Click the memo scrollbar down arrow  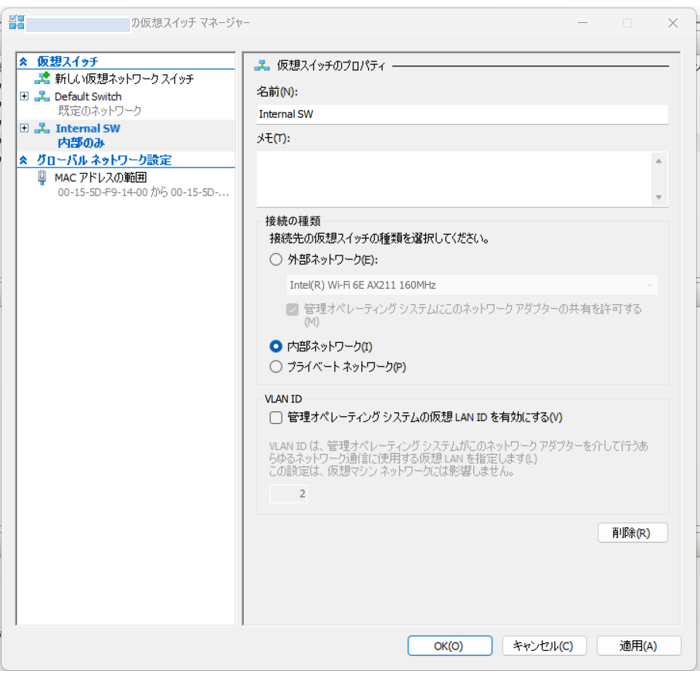[x=659, y=197]
